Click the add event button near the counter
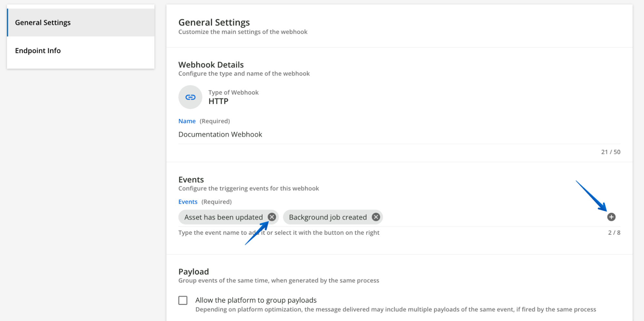 point(611,217)
